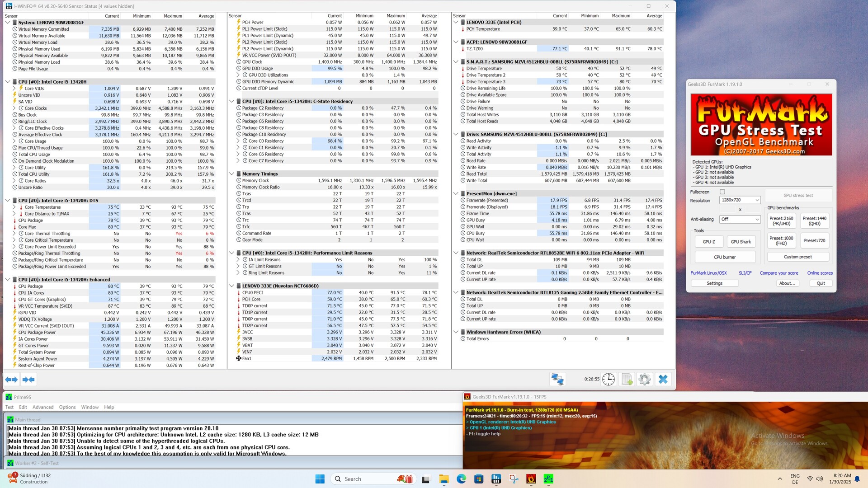Screen dimensions: 868x488
Task: Open Prime95 from the Windows taskbar
Action: pyautogui.click(x=548, y=479)
